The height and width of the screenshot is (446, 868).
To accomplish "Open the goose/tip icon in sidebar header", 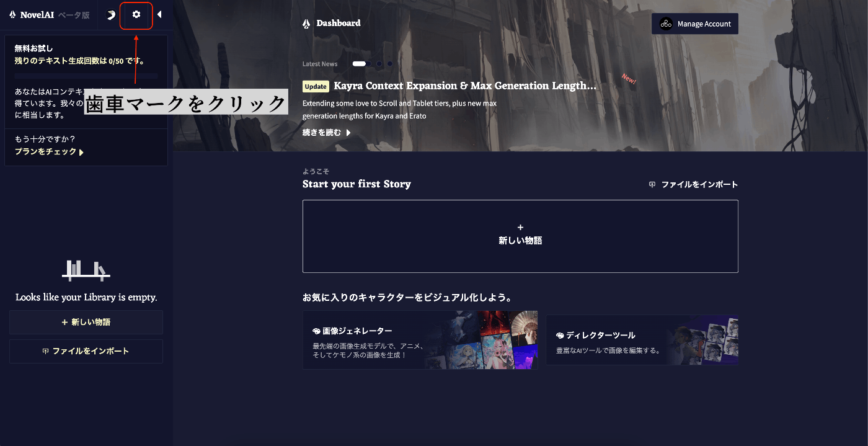I will pyautogui.click(x=111, y=15).
